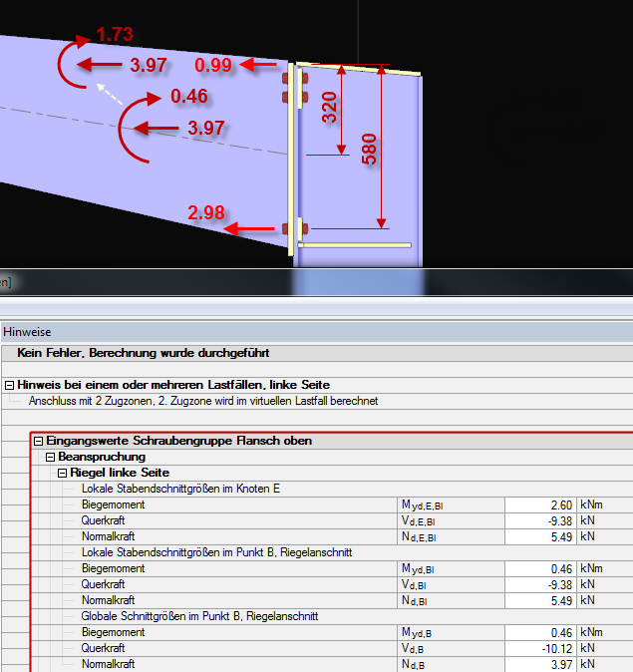Click the Nd,E,Bl symbol cell
633x672 pixels.
(451, 537)
